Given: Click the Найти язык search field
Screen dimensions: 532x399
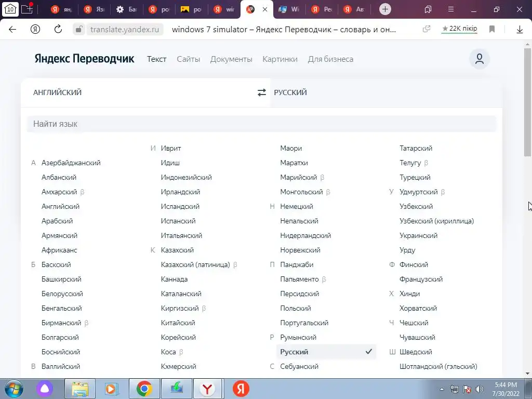Looking at the screenshot, I should (x=261, y=124).
